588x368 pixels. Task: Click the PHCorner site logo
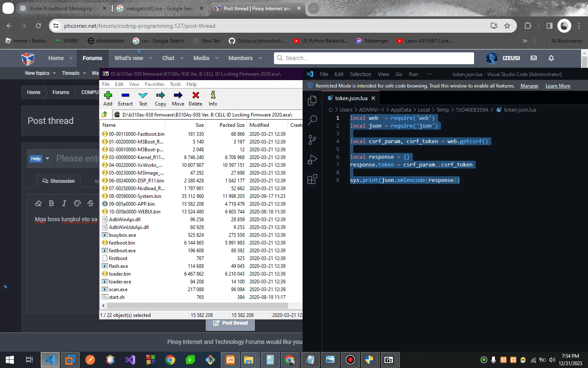28,59
